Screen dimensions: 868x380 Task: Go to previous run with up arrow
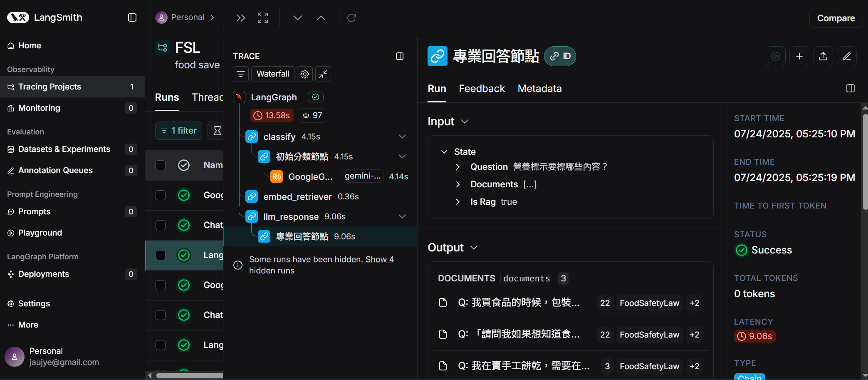(321, 18)
